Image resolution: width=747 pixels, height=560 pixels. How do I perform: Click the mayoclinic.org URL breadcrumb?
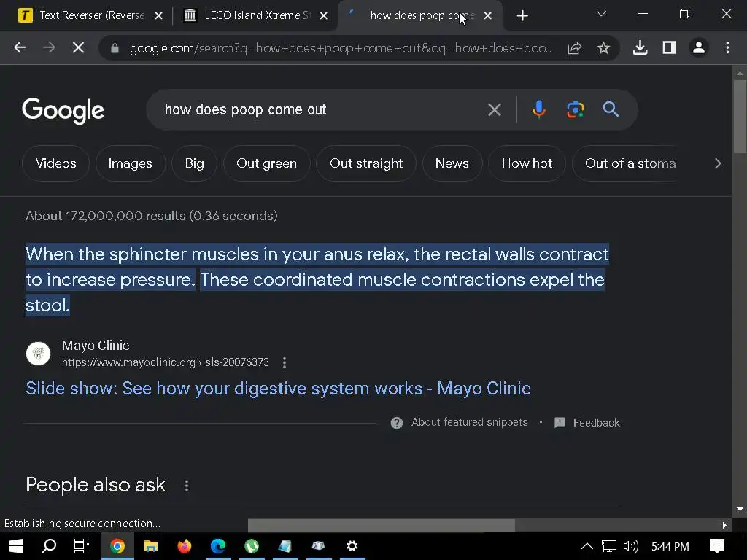(166, 362)
